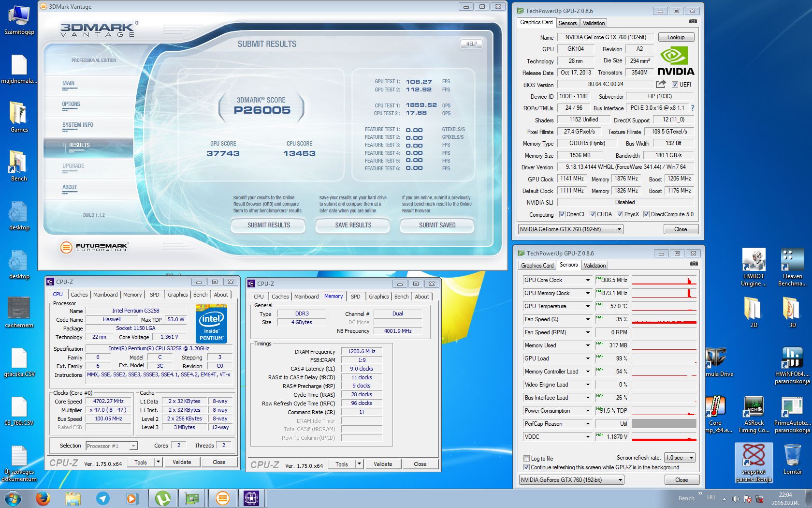Select the 03_760.CSV file icon
The image size is (812, 508).
[19, 410]
